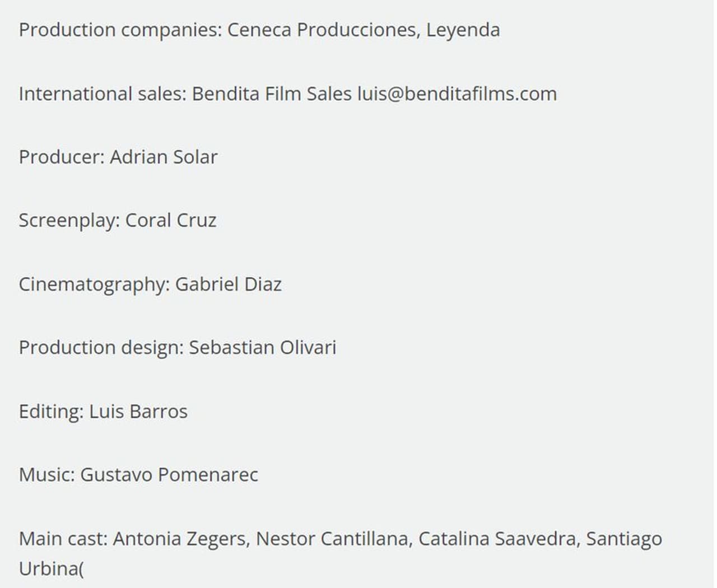This screenshot has width=717, height=588.
Task: Click the word 'Leyenda'
Action: pyautogui.click(x=463, y=30)
